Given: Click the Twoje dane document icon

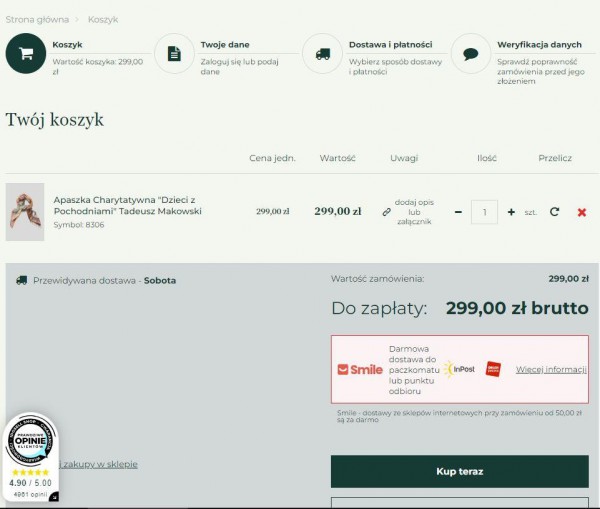Looking at the screenshot, I should [x=174, y=54].
